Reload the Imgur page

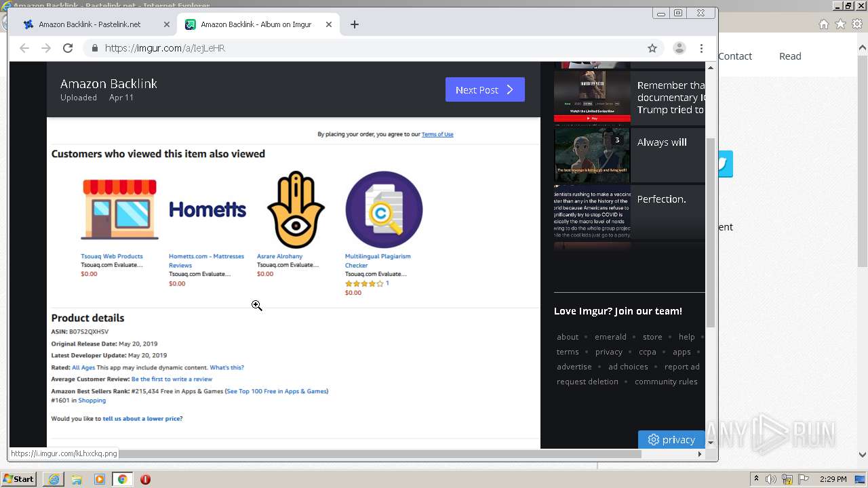click(68, 48)
